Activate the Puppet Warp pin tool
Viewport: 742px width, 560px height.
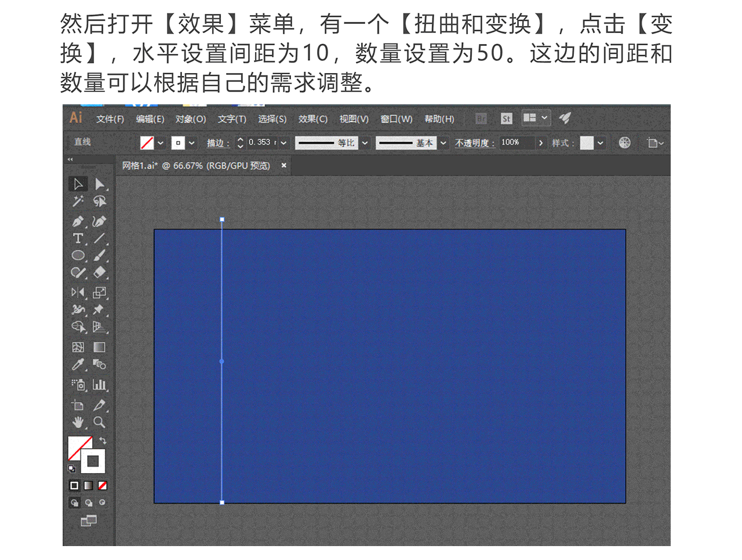tap(100, 310)
